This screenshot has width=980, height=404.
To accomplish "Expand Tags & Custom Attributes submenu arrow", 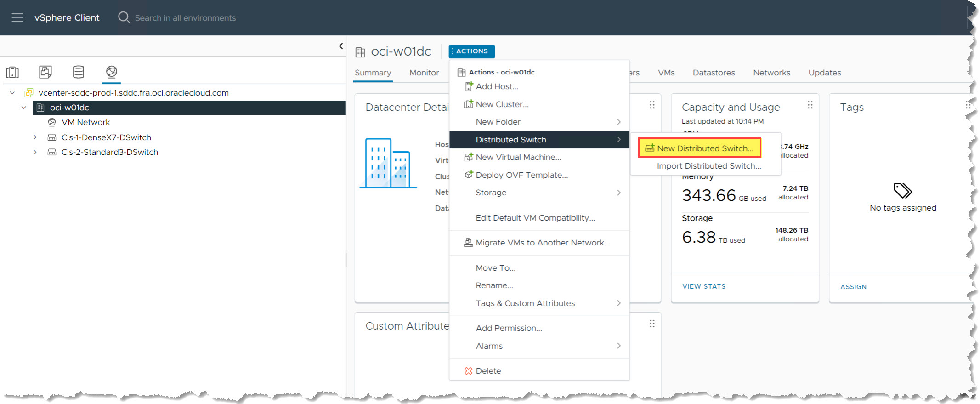I will 619,303.
